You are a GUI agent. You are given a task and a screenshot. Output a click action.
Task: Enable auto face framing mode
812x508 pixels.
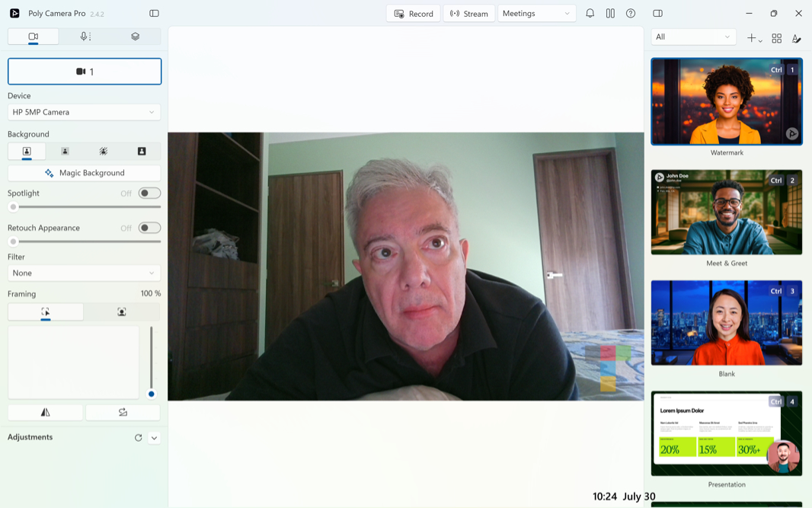(122, 312)
